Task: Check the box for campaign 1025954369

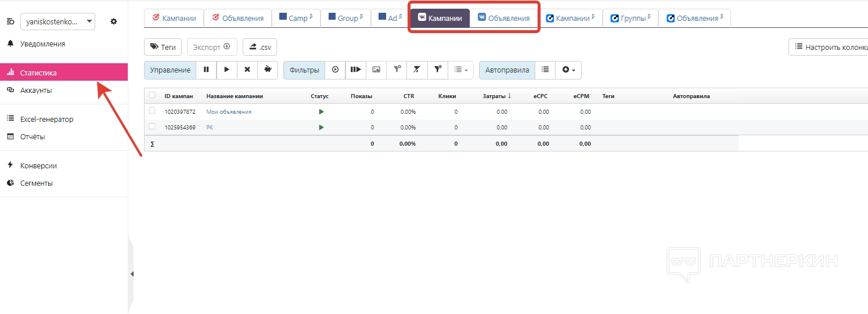Action: click(x=152, y=127)
